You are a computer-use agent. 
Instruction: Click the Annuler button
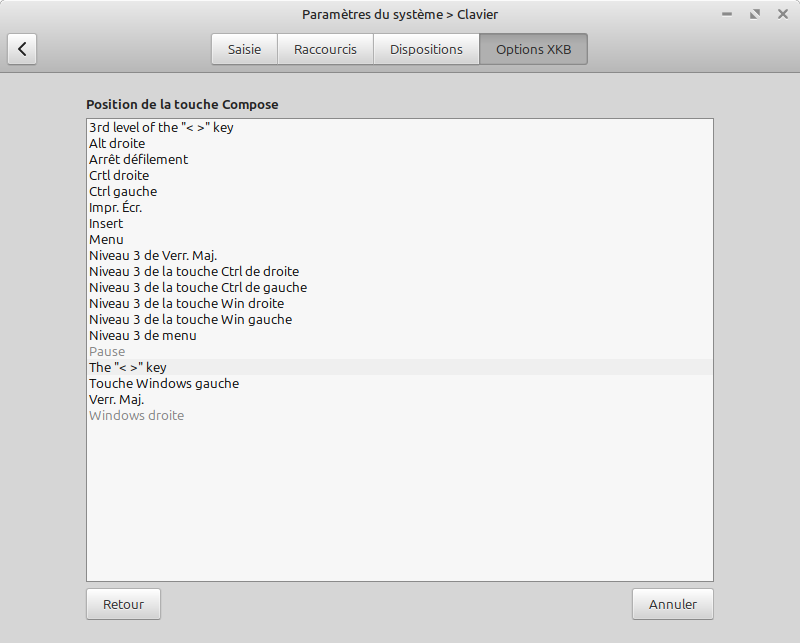click(x=672, y=604)
